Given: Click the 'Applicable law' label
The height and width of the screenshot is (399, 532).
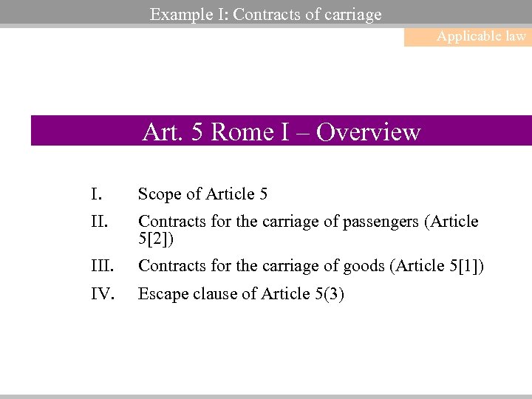Looking at the screenshot, I should tap(481, 36).
